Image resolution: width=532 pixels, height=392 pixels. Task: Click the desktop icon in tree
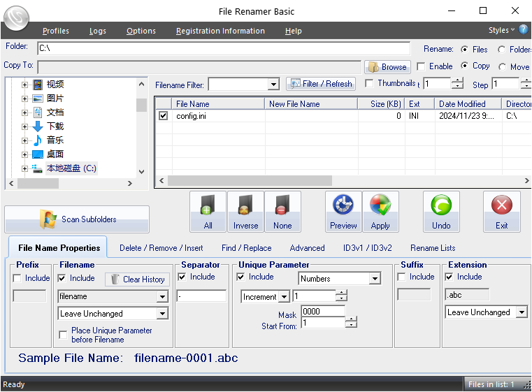[38, 154]
